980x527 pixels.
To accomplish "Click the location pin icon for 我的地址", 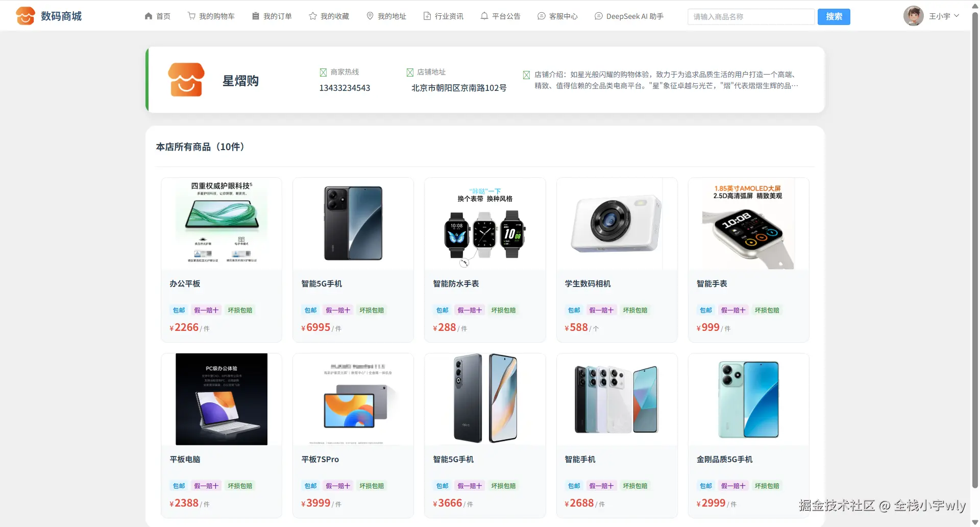I will click(x=370, y=16).
